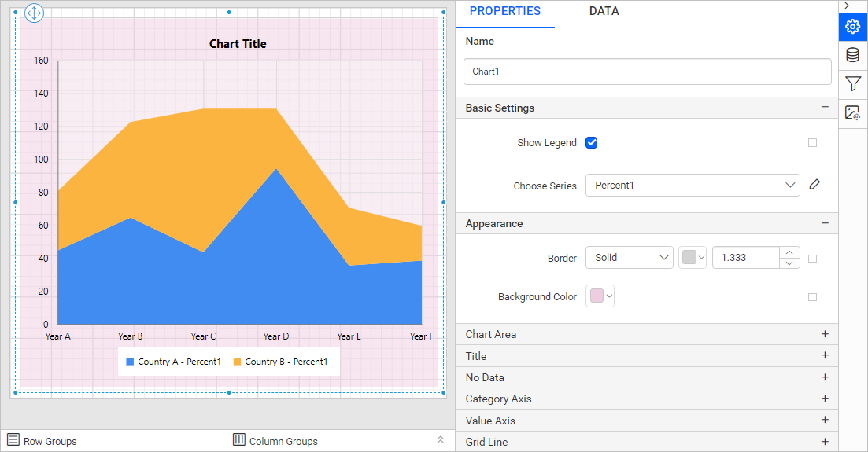Open the data database icon in sidebar
The image size is (868, 452).
point(852,55)
